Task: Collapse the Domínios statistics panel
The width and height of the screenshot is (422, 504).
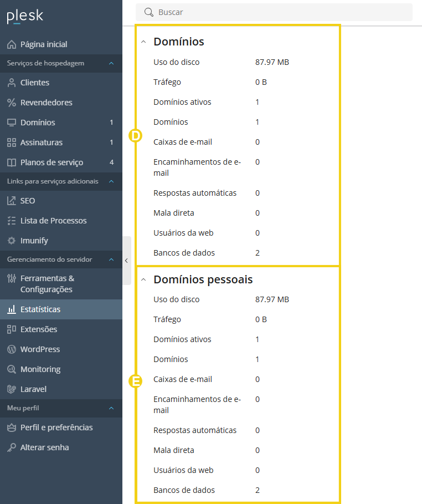Action: [x=143, y=41]
